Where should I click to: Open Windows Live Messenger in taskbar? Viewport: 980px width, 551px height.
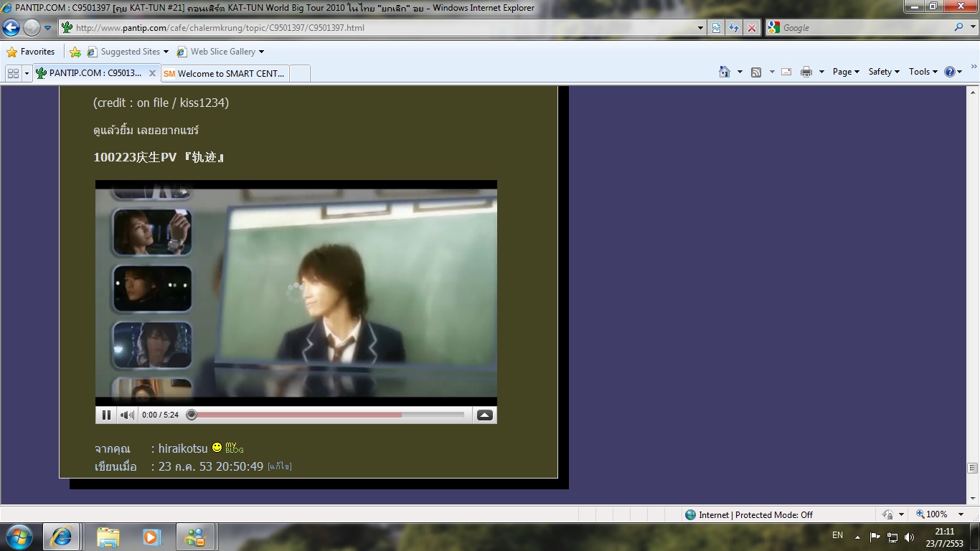pos(194,537)
